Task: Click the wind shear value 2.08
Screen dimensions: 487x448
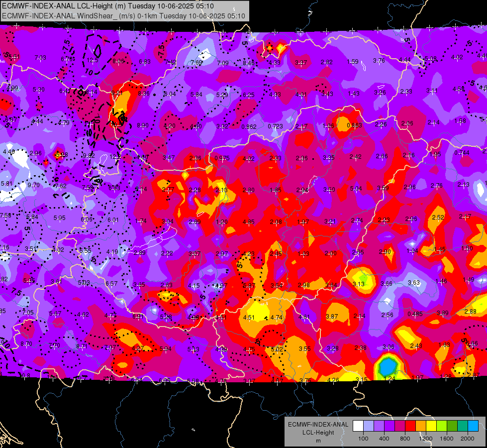Action: click(276, 222)
